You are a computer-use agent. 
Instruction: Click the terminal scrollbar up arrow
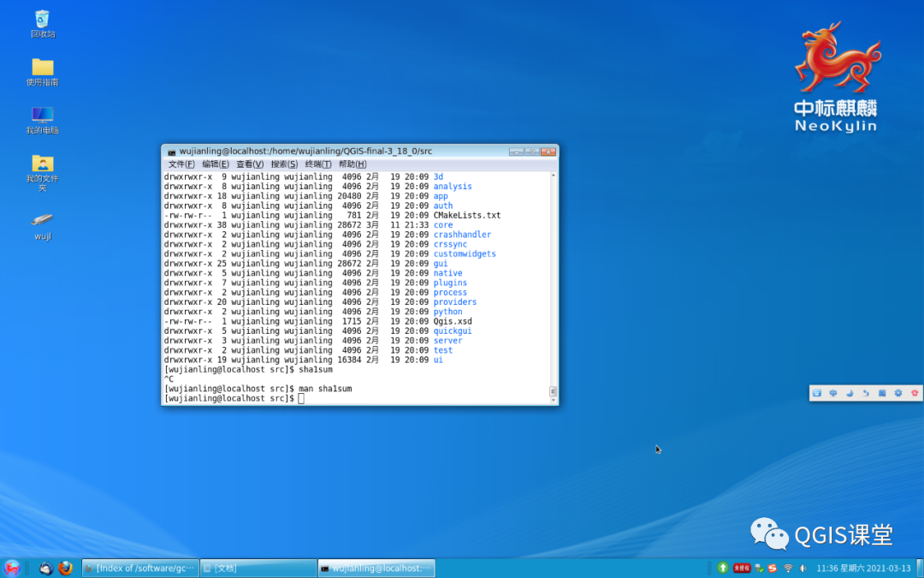(553, 176)
